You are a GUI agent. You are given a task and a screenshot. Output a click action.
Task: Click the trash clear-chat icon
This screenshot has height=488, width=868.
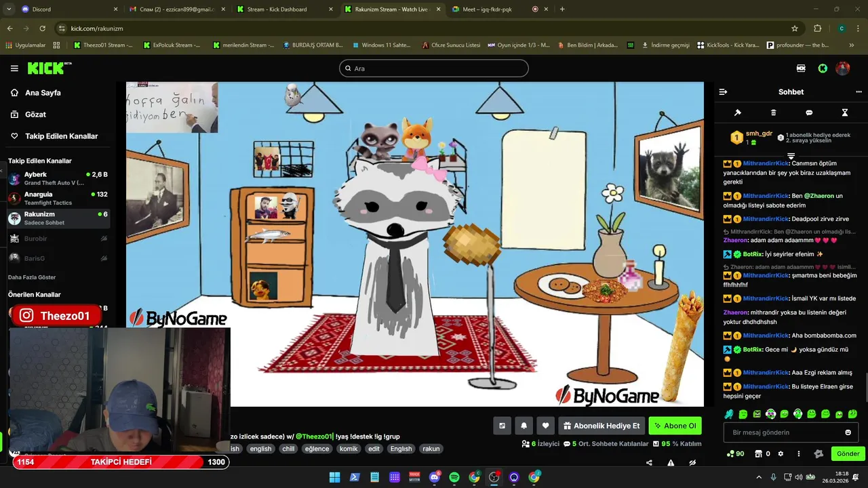(773, 113)
